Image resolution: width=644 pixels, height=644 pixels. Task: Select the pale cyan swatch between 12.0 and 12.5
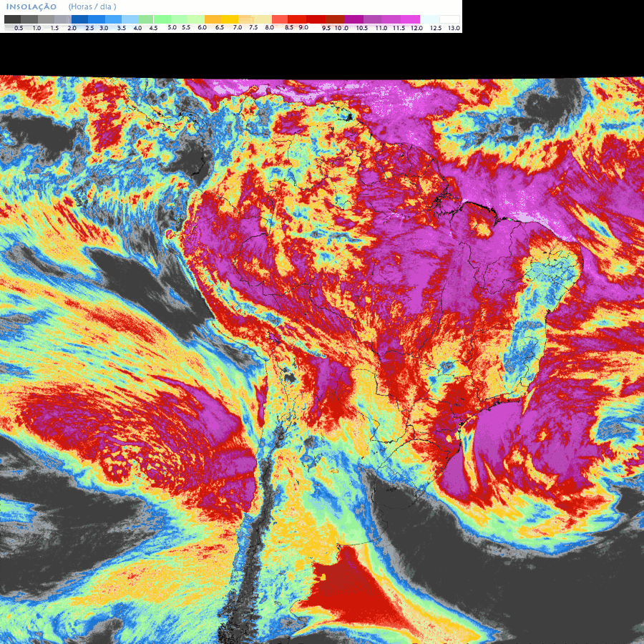point(429,19)
